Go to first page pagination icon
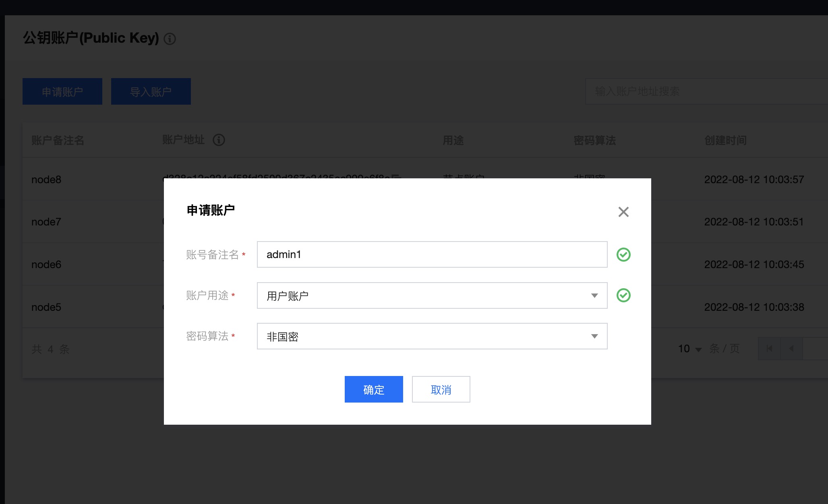Viewport: 828px width, 504px height. (x=769, y=349)
